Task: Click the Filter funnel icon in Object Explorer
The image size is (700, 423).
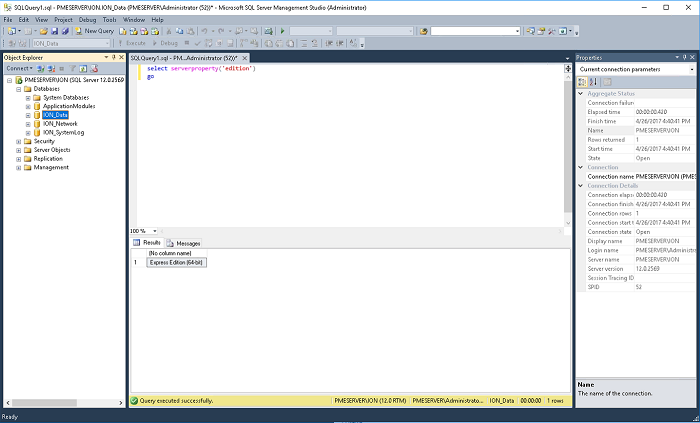Action: tap(72, 69)
